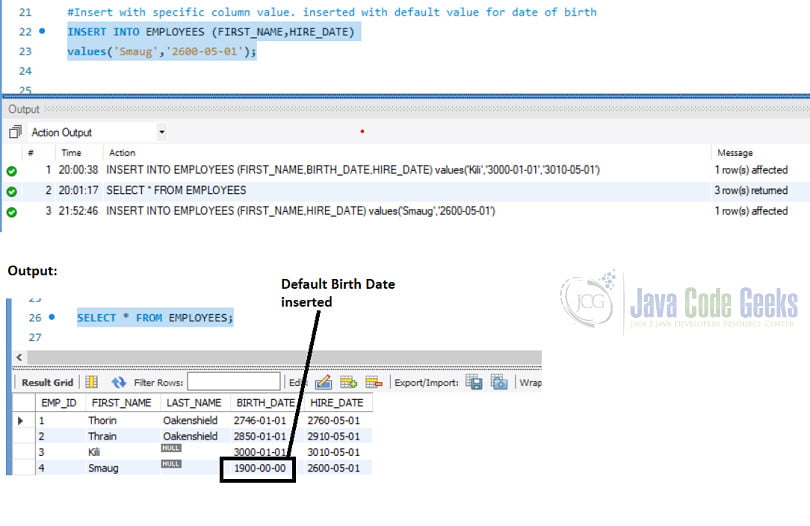
Task: Click hire date 2910-05-01
Action: click(334, 437)
